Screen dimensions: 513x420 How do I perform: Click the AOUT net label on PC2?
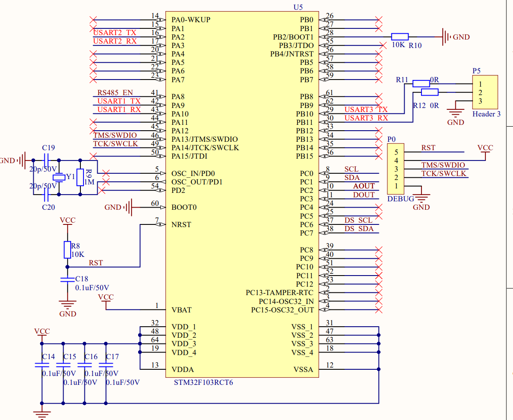tap(364, 186)
